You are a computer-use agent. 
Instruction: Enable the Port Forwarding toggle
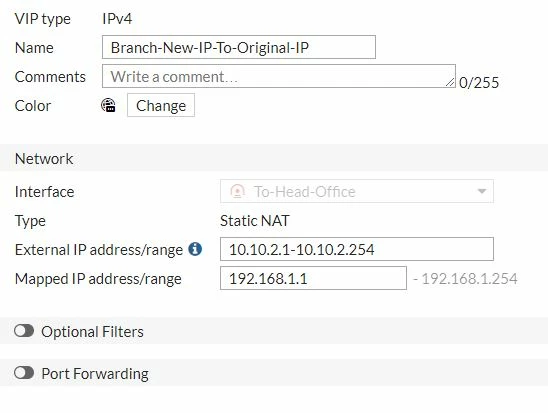point(24,373)
